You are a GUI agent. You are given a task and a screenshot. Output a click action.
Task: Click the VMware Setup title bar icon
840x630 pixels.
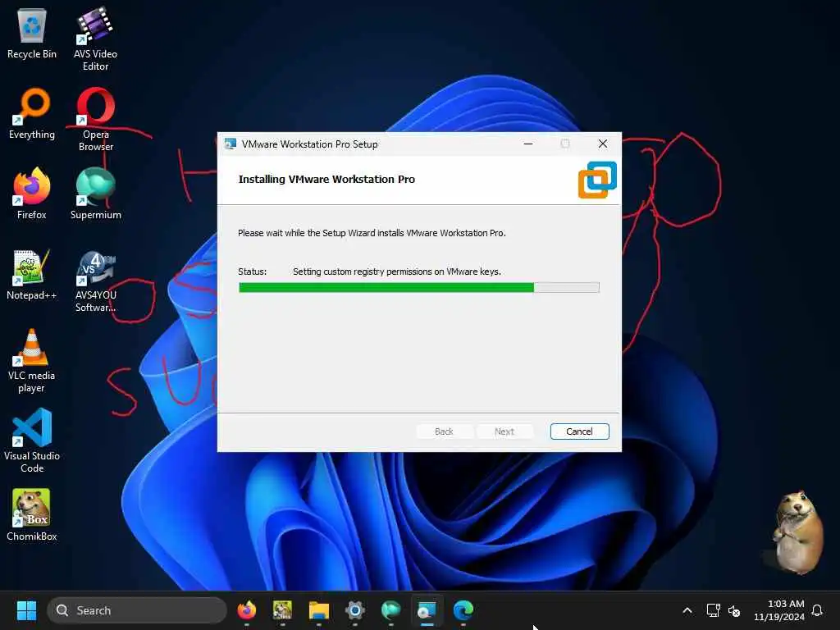point(231,144)
